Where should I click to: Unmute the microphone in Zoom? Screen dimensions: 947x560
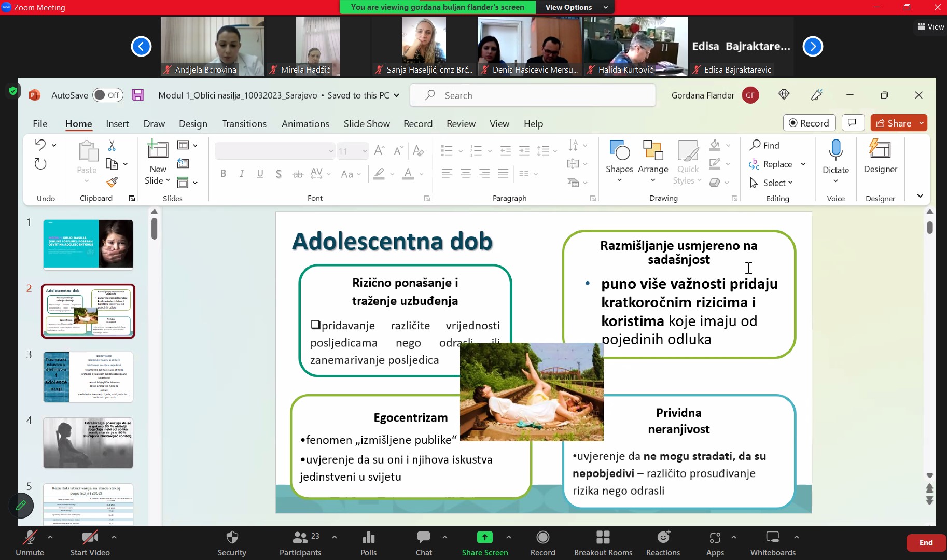30,542
